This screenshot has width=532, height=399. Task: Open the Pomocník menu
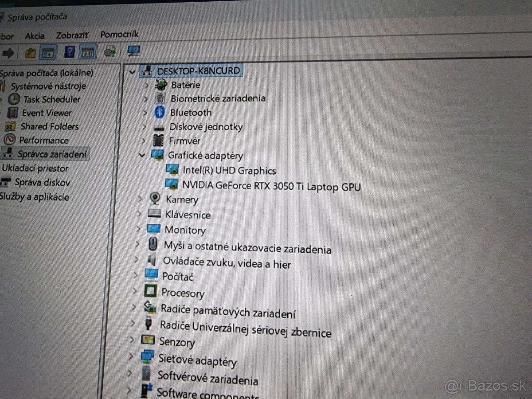coord(119,34)
